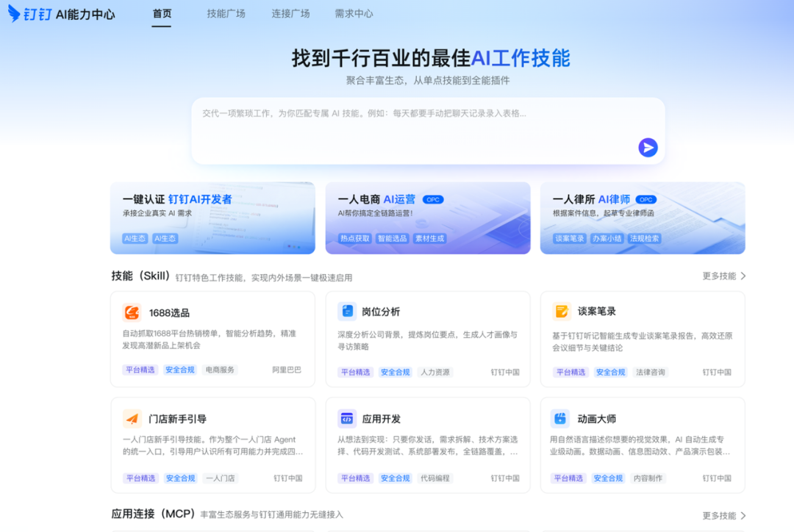Click the 1688选品 orange shopping icon

(x=131, y=312)
